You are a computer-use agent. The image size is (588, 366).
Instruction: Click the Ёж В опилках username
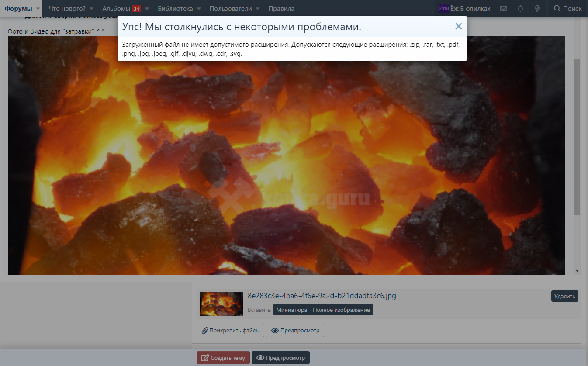click(x=470, y=8)
